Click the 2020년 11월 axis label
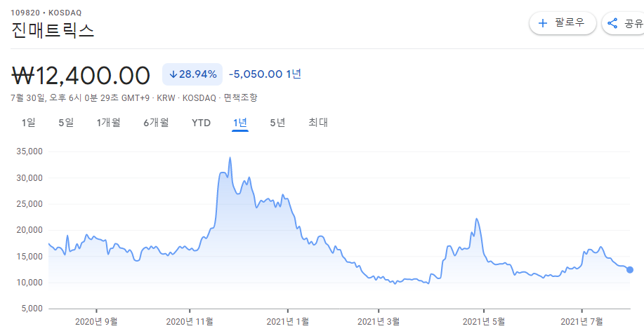 click(190, 322)
